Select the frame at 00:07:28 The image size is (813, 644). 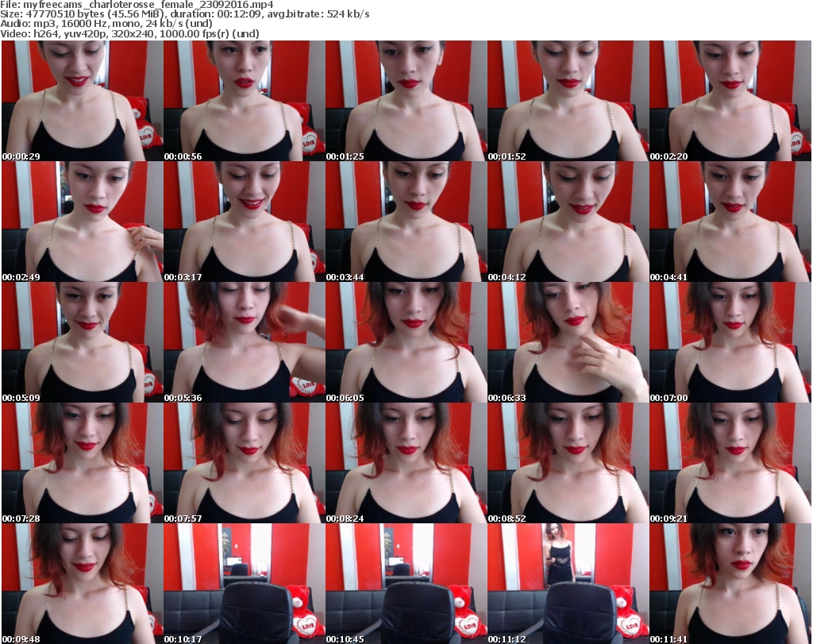82,463
